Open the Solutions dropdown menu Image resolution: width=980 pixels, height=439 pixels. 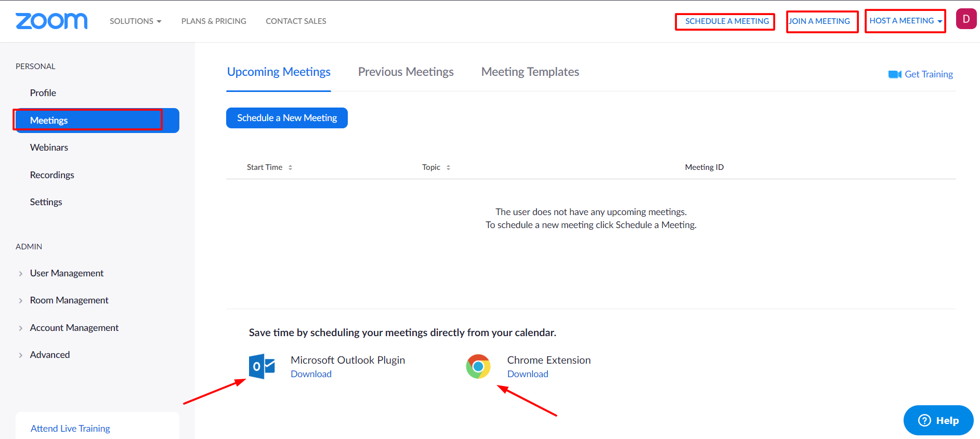[x=136, y=21]
